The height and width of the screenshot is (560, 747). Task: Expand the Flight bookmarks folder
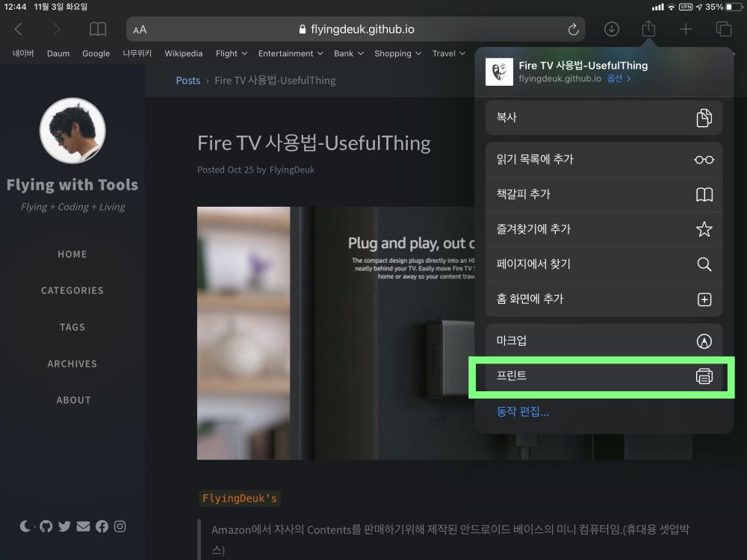point(231,54)
